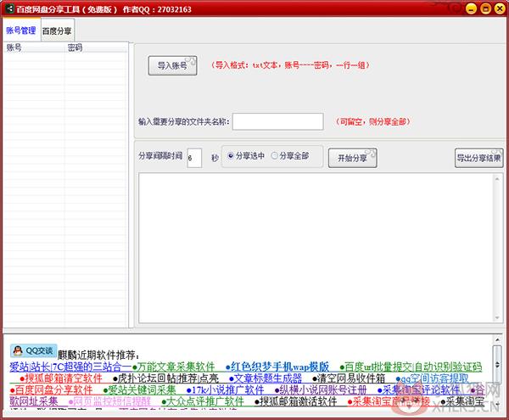
Task: Click the 分享间隔时间 label
Action: (x=160, y=156)
